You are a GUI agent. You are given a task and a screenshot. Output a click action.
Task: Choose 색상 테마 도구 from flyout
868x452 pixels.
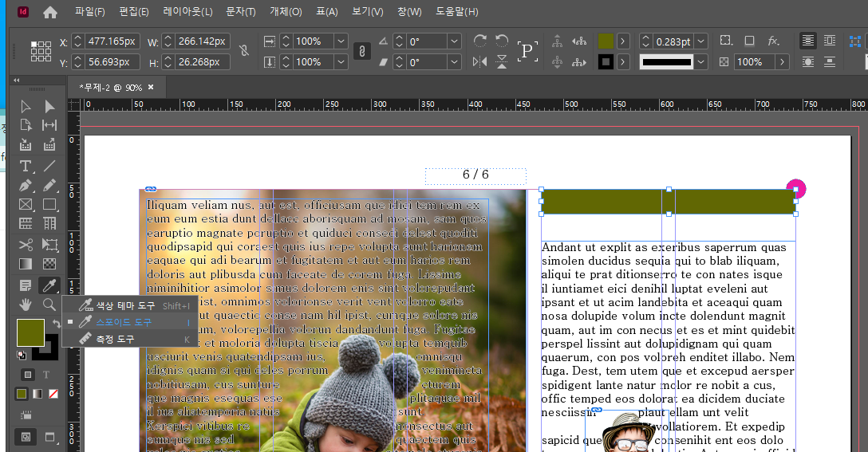[128, 305]
